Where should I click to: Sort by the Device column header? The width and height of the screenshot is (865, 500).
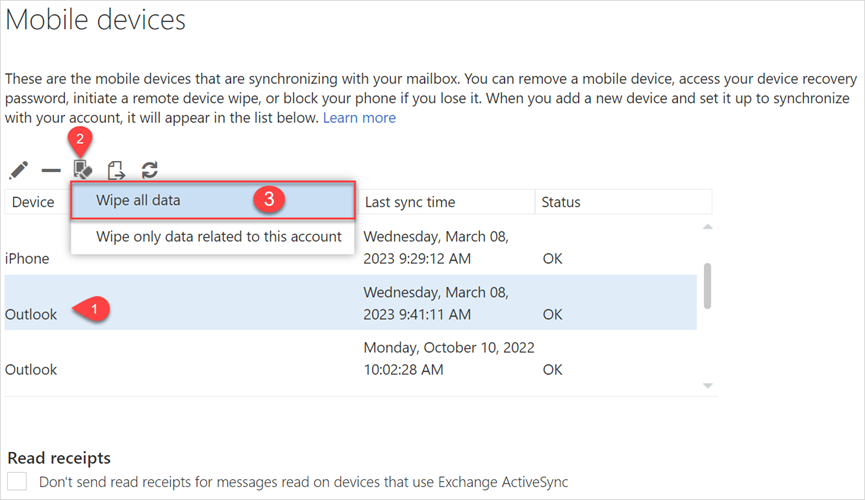33,202
